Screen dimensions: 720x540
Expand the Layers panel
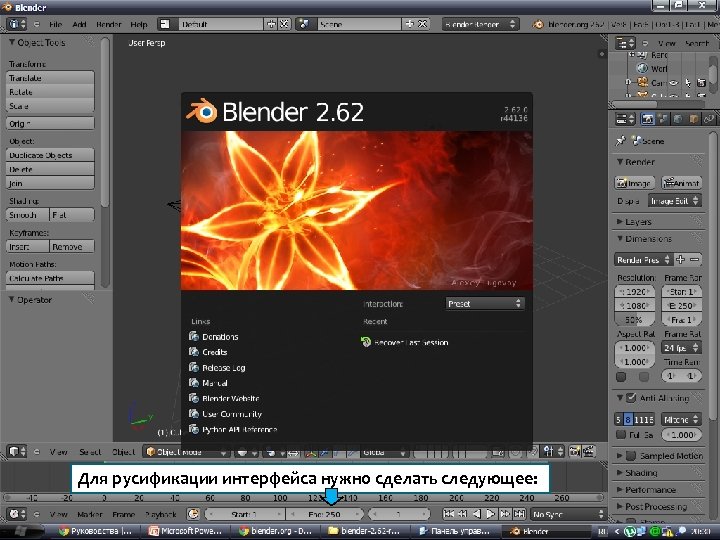coord(619,221)
